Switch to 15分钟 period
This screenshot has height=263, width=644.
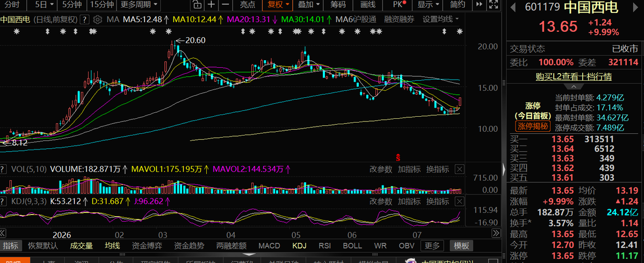[x=102, y=5]
